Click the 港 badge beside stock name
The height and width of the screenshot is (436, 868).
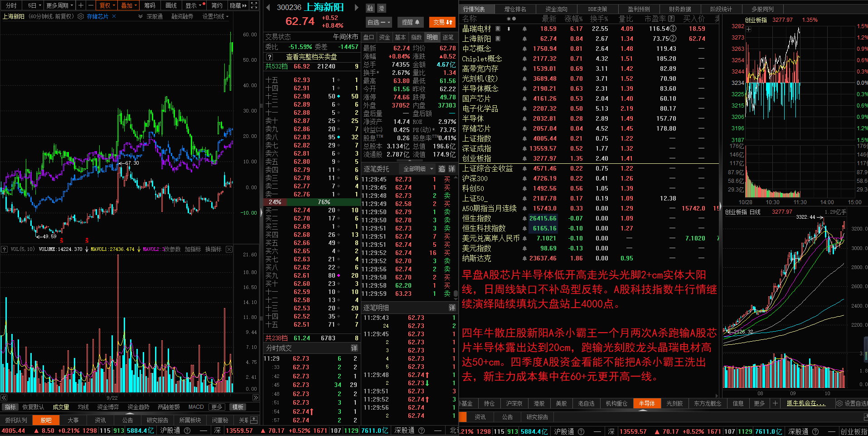[x=381, y=8]
